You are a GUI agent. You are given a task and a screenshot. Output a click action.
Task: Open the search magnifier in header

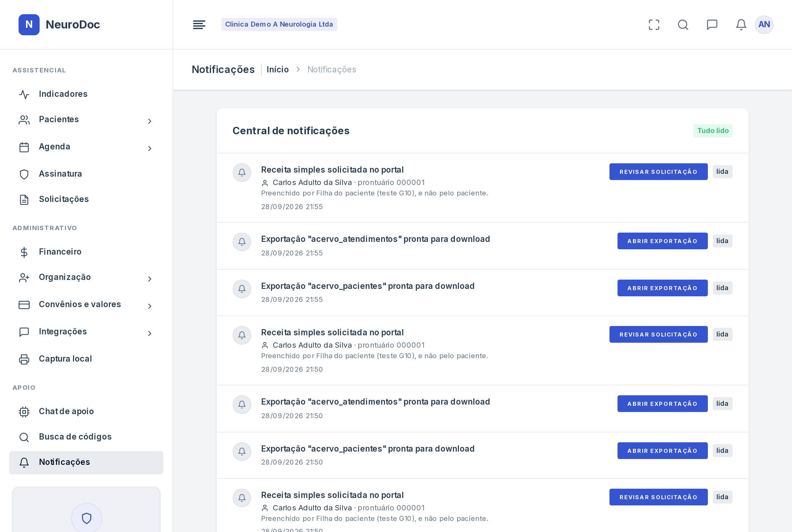(683, 24)
